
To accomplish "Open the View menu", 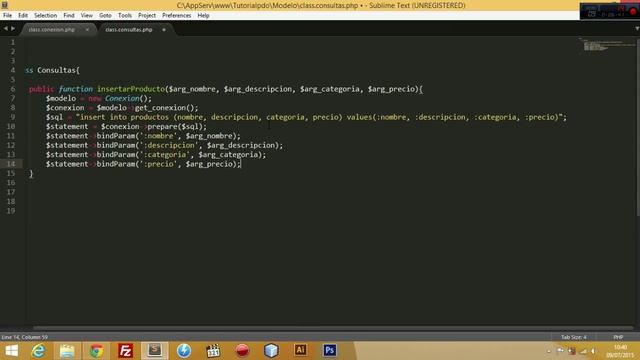I will pos(87,16).
